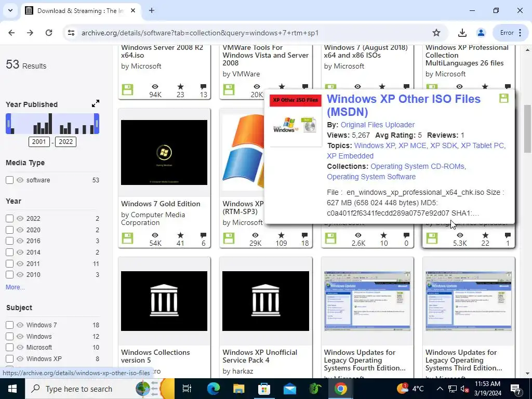The image size is (532, 399).
Task: Toggle eye icon next to 2022
Action: pos(20,219)
